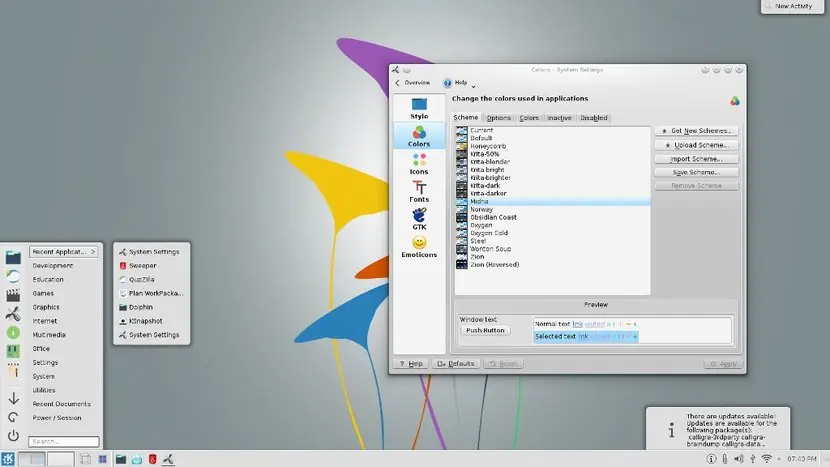Click the notifications info tray icon
This screenshot has height=467, width=830.
tap(711, 459)
